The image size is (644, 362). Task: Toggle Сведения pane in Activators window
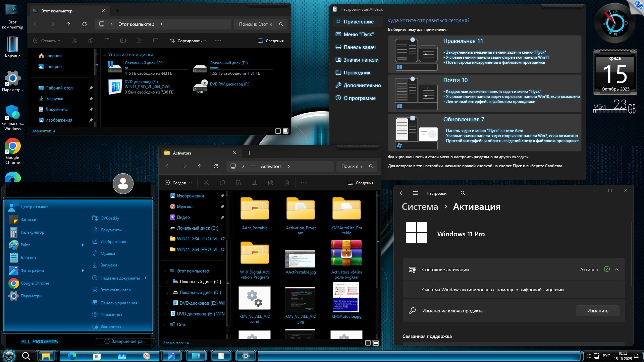pos(361,183)
